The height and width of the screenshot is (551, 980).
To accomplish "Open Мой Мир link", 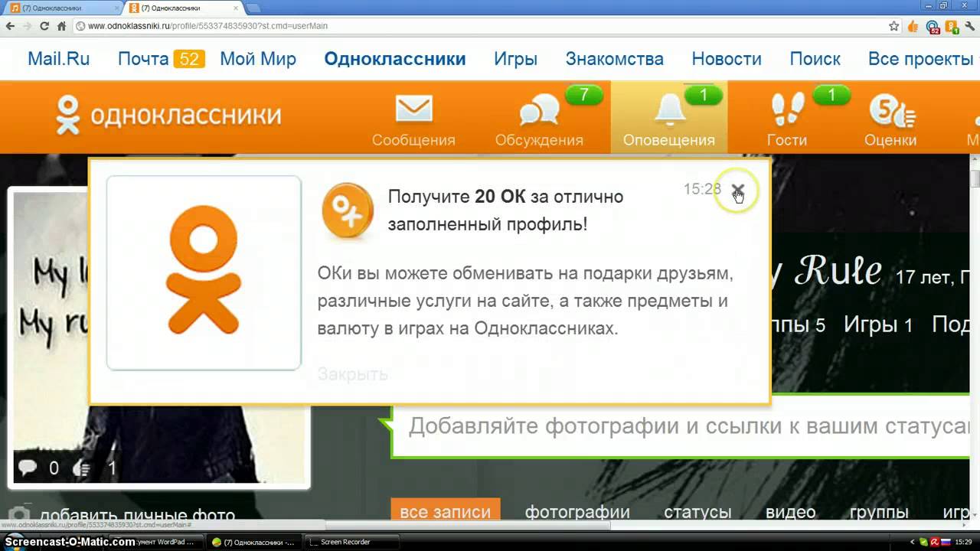I will click(258, 59).
